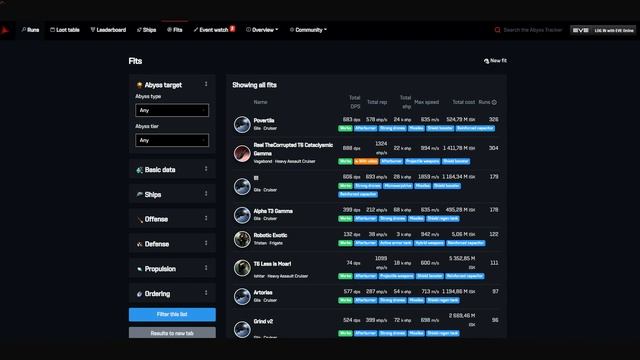The image size is (640, 360).
Task: Click the Event watch red notification badge
Action: 232,28
